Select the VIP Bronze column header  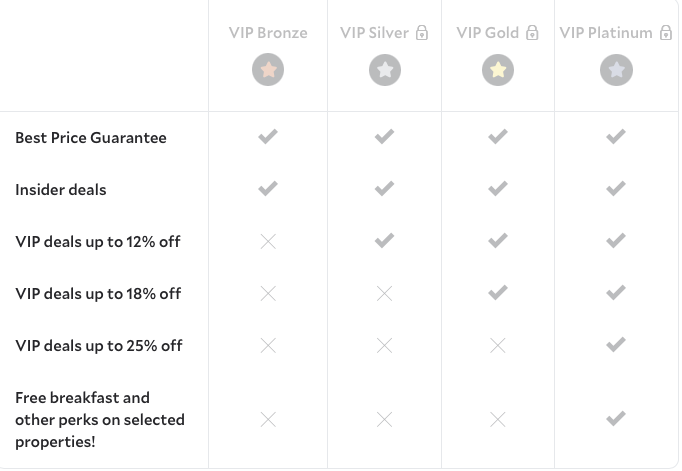pos(267,33)
